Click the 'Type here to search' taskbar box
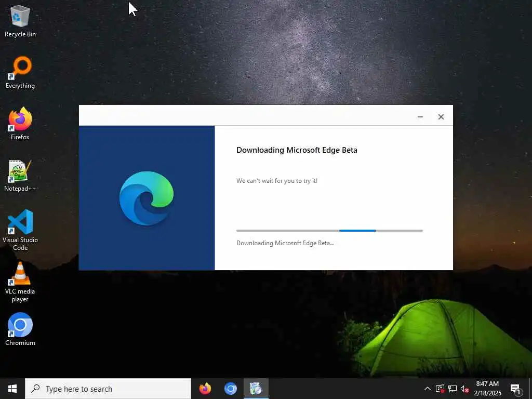The height and width of the screenshot is (399, 532). tap(108, 389)
